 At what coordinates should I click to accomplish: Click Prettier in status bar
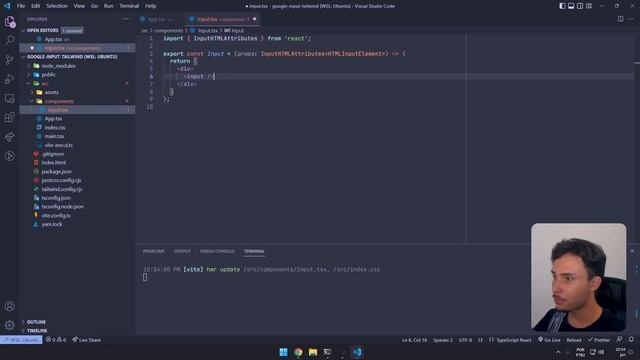pos(599,340)
